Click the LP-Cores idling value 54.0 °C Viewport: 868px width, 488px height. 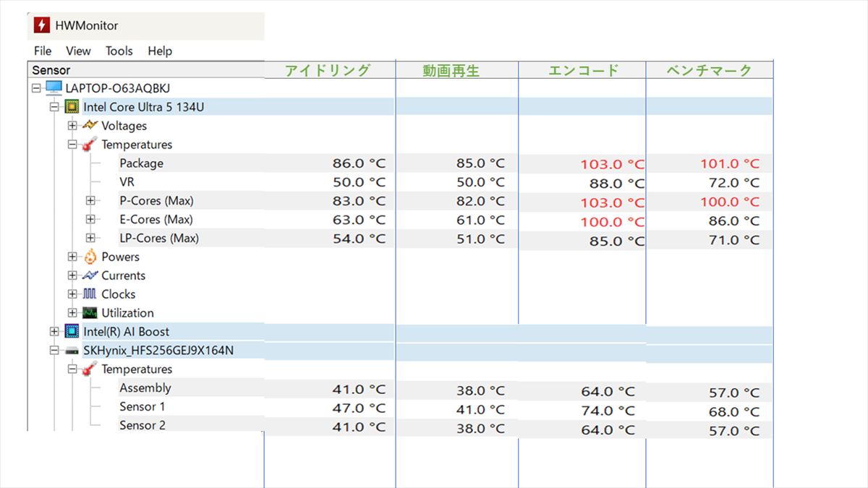click(359, 239)
